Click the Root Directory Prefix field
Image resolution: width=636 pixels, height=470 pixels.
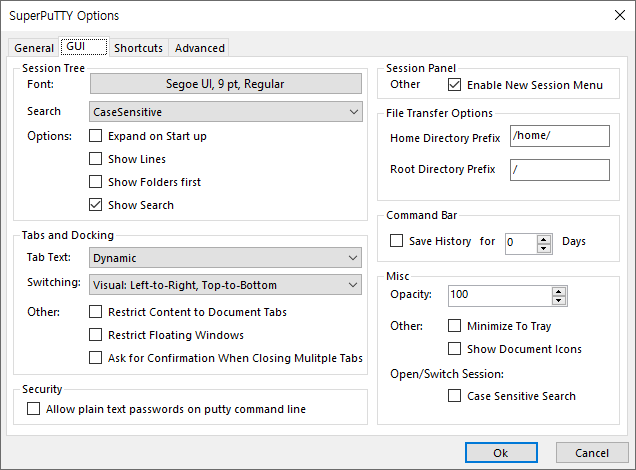pyautogui.click(x=560, y=170)
